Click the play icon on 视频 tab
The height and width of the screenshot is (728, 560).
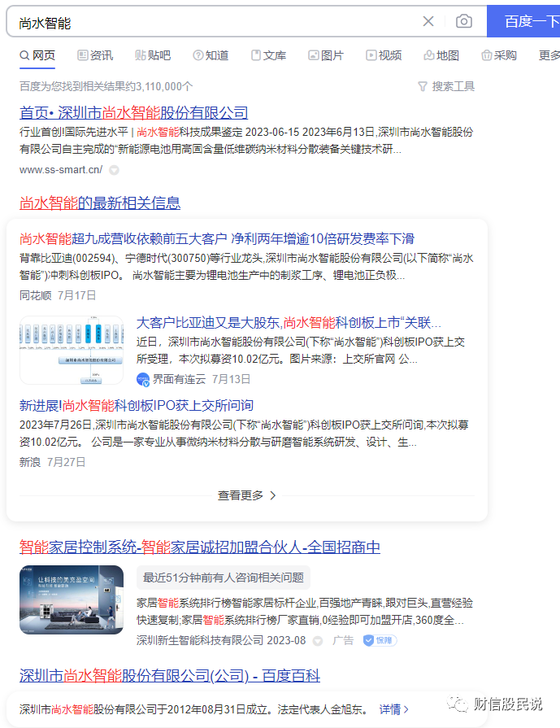[x=371, y=55]
